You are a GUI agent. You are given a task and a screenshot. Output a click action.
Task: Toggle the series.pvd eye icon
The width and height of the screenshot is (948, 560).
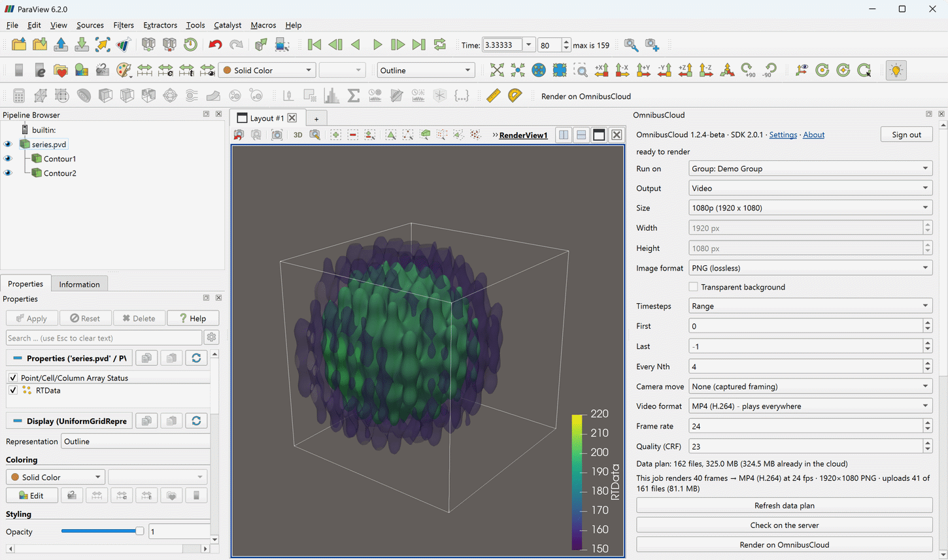[x=8, y=144]
